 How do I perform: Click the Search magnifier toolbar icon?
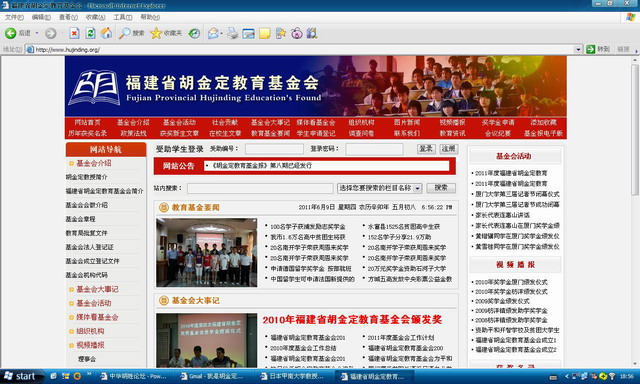(124, 33)
